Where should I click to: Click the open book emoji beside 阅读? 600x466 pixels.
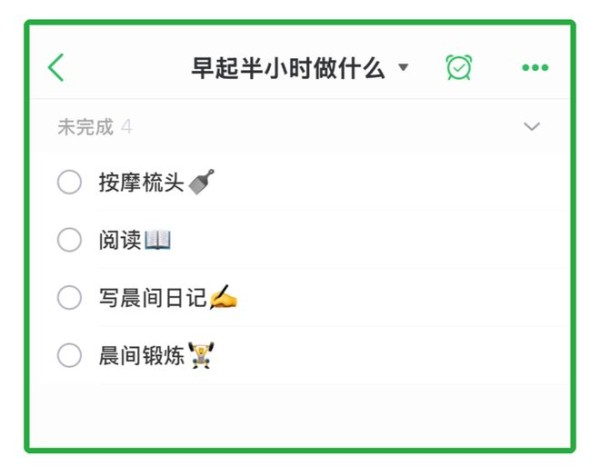[158, 240]
